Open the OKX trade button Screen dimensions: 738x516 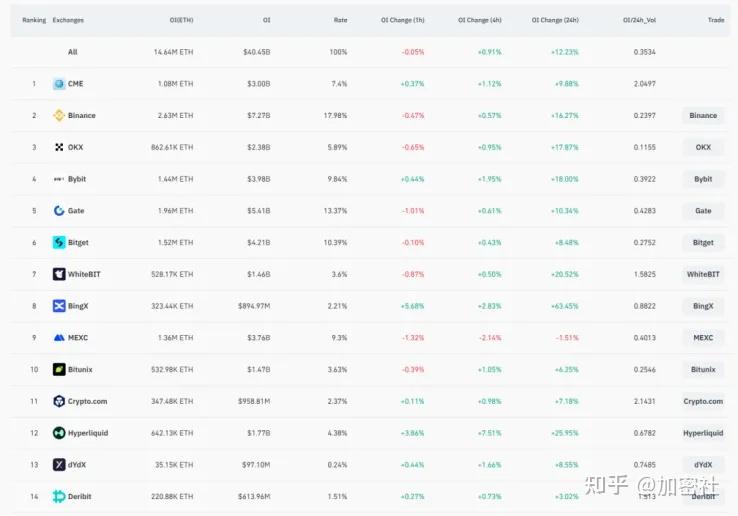(x=703, y=147)
